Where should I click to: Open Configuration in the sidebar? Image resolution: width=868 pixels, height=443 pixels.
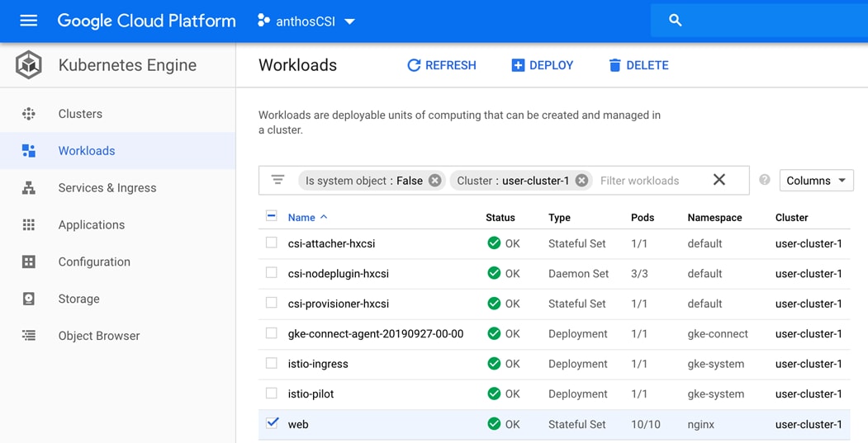pyautogui.click(x=117, y=262)
